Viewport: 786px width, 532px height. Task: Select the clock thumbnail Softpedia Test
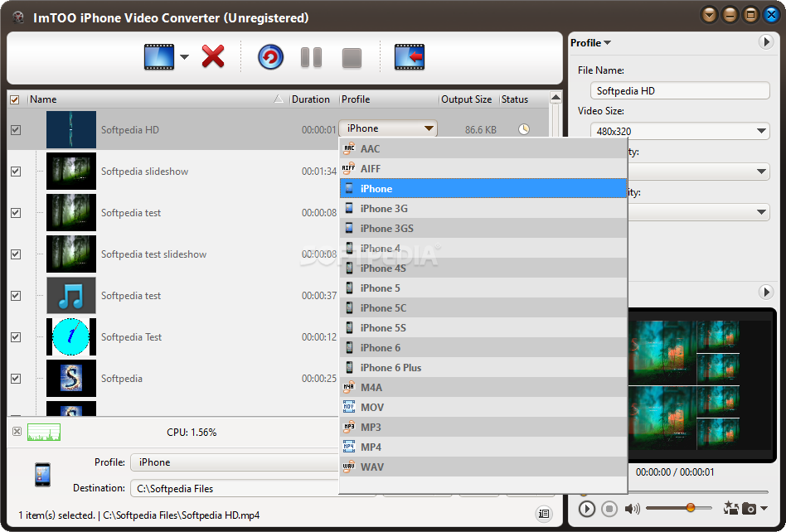coord(71,337)
